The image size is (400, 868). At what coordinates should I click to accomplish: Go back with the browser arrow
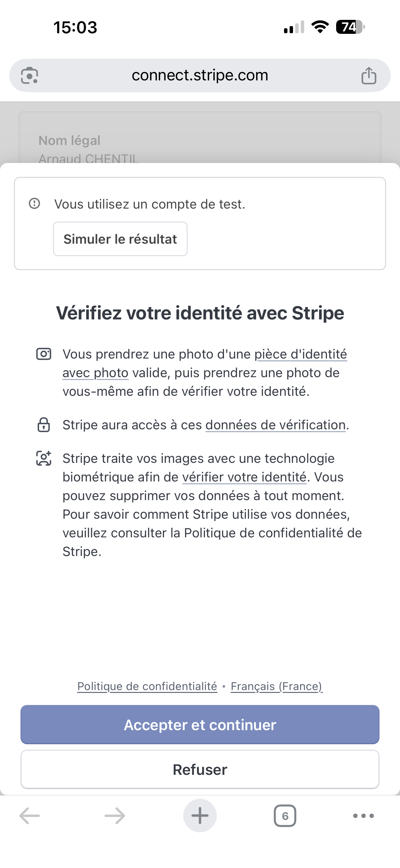click(30, 816)
